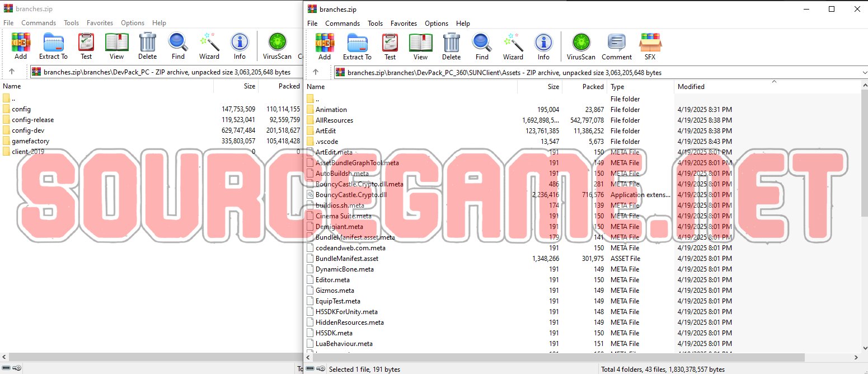Click View icon in the background left window

(116, 46)
